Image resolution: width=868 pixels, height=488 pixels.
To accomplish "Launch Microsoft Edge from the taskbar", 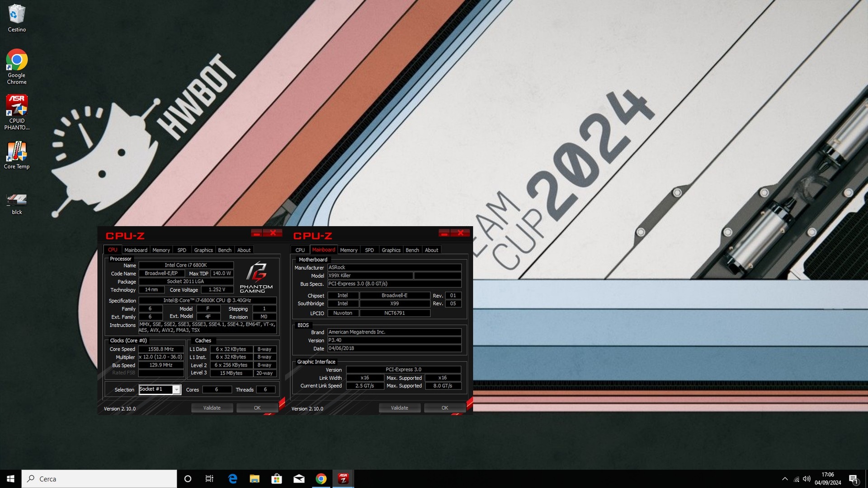I will click(x=232, y=479).
